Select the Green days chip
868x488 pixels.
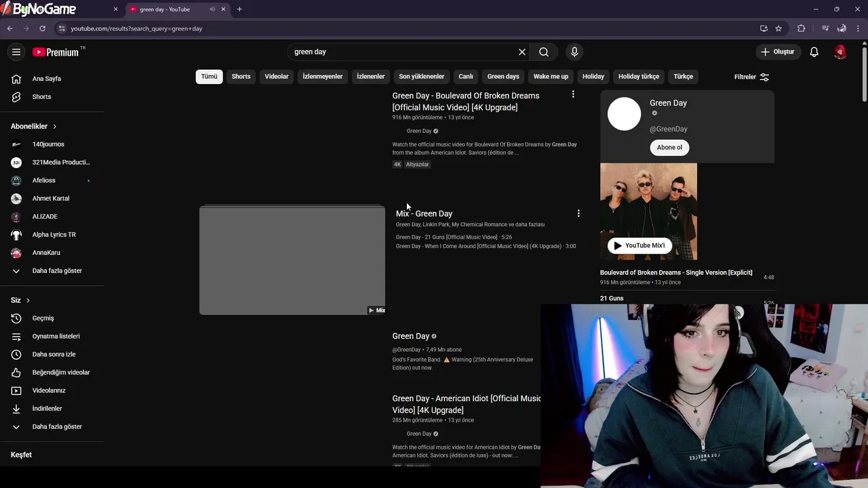[503, 77]
